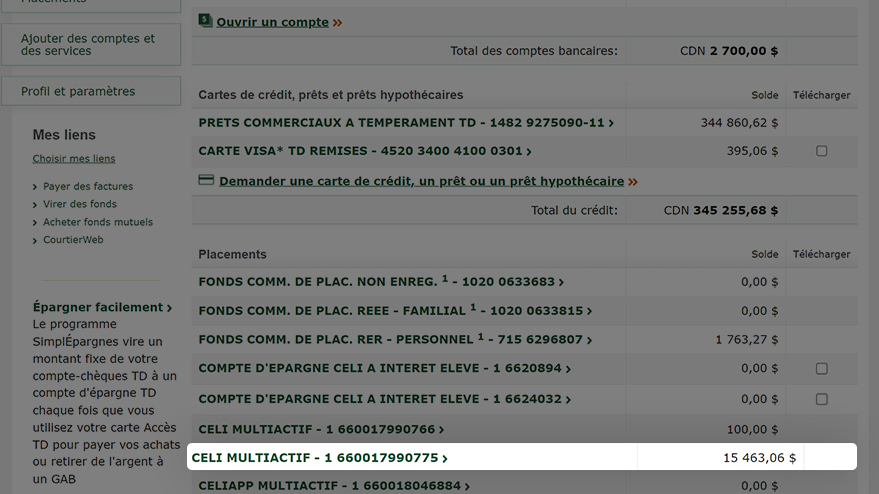Open FONDS COMM. DE PLAC. NON ENREG. account

point(381,281)
